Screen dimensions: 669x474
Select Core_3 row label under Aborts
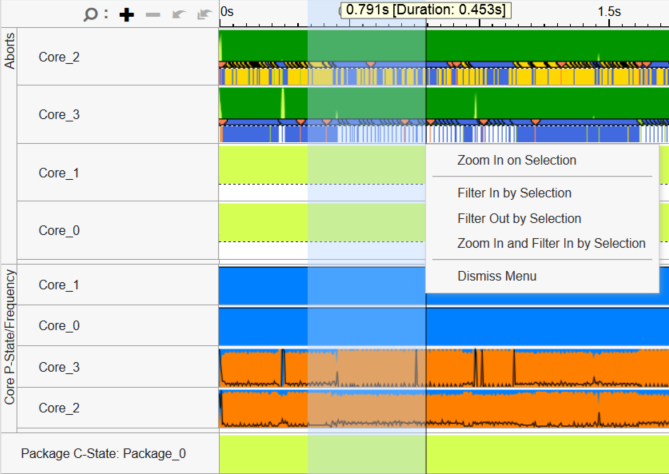[x=58, y=115]
